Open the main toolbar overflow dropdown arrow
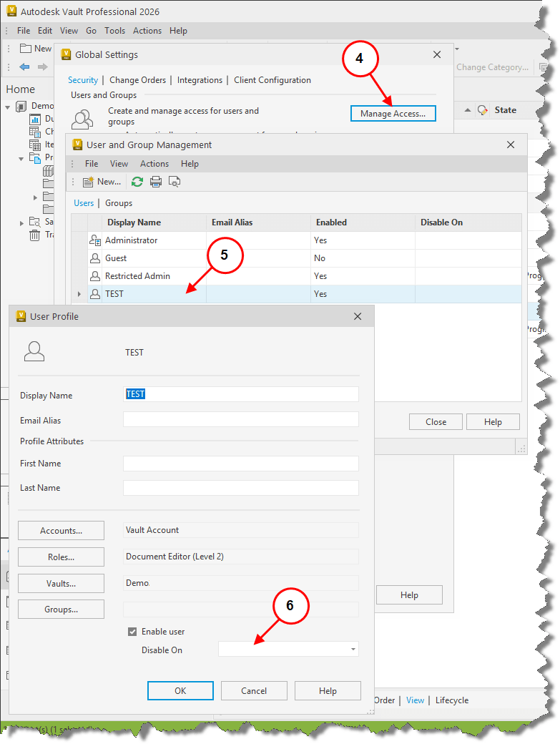Image resolution: width=560 pixels, height=744 pixels. pyautogui.click(x=457, y=49)
